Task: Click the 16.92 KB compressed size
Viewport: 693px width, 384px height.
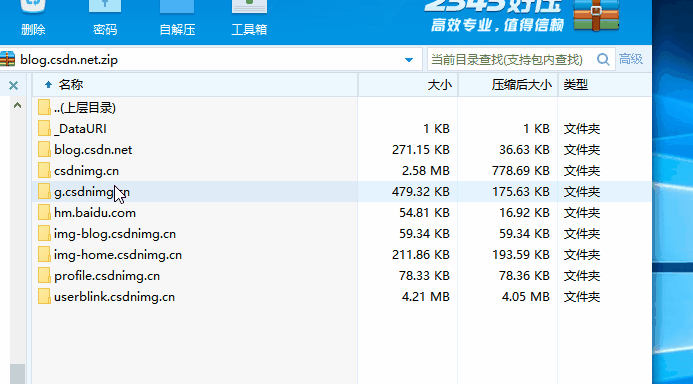Action: (x=524, y=213)
